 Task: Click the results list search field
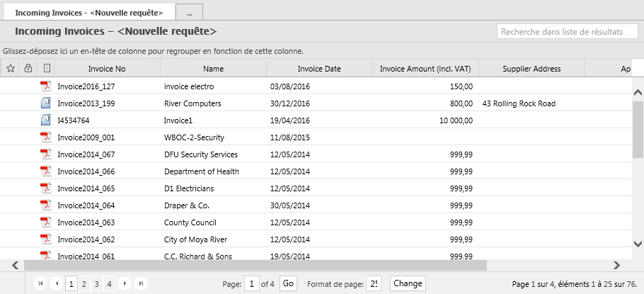pyautogui.click(x=568, y=32)
